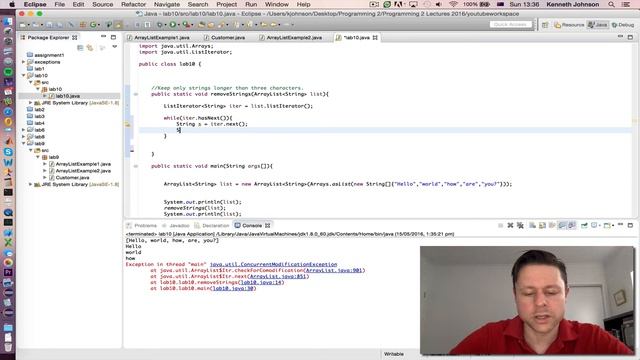
Task: Maximize the Package Explorer view
Action: (113, 37)
